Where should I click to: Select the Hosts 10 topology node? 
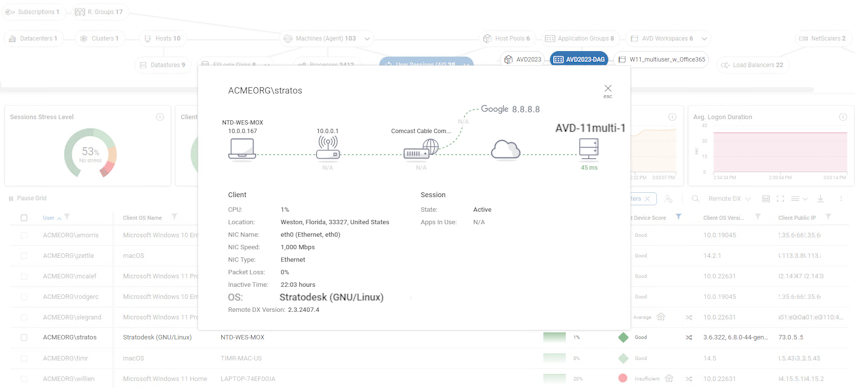[162, 39]
